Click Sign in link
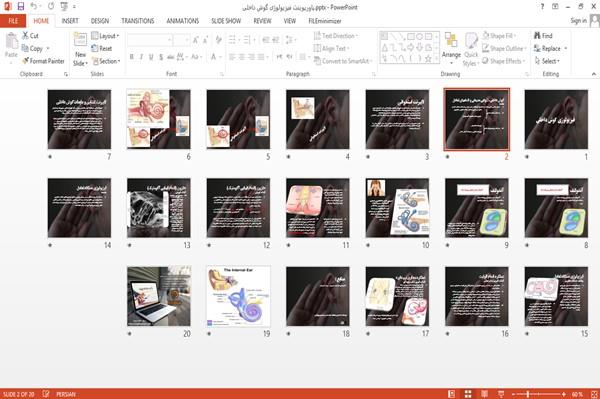This screenshot has width=600, height=399. (579, 21)
